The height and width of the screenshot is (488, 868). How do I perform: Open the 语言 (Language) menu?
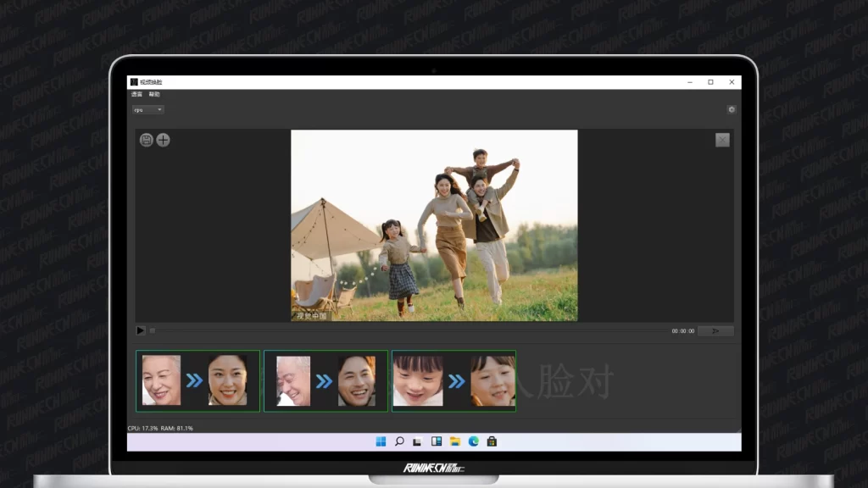click(136, 94)
